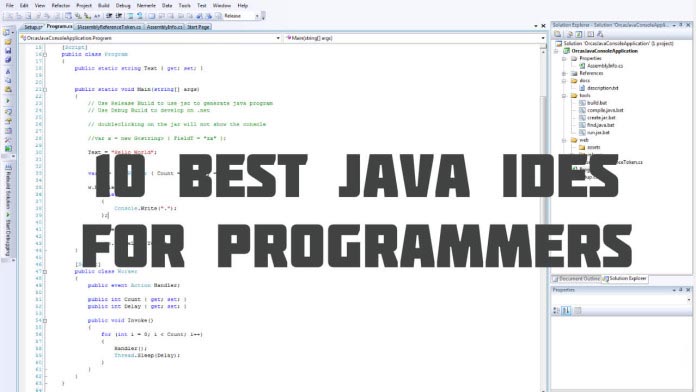Open the Refactor menu
The width and height of the screenshot is (696, 392).
point(61,5)
